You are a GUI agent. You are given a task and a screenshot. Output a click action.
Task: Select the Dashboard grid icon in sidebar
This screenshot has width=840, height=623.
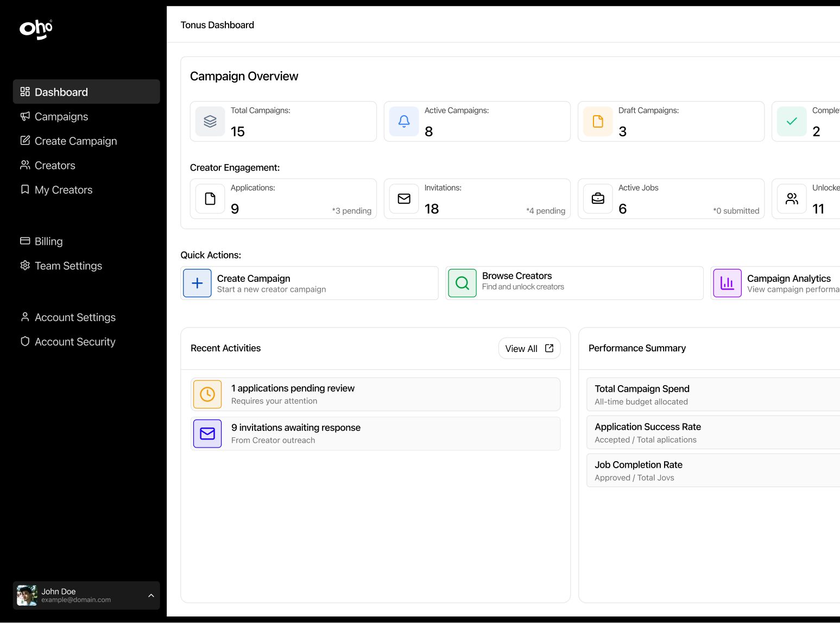click(x=25, y=92)
